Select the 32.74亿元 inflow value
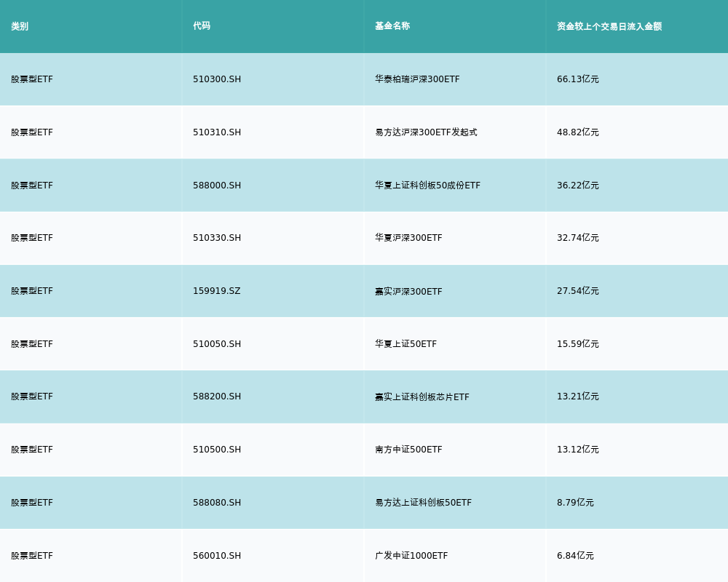 (x=578, y=238)
